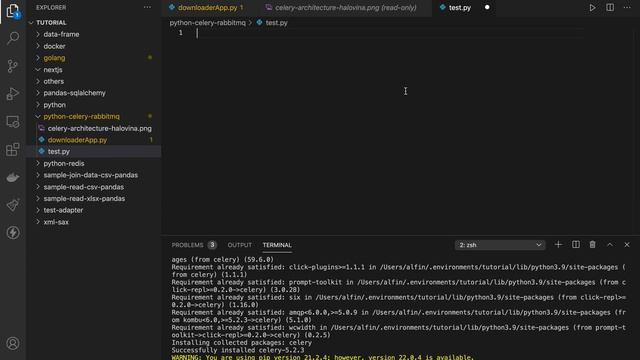Expand sample-read-xlsx-pandas folder
Screen dimensions: 640x360
[x=84, y=198]
